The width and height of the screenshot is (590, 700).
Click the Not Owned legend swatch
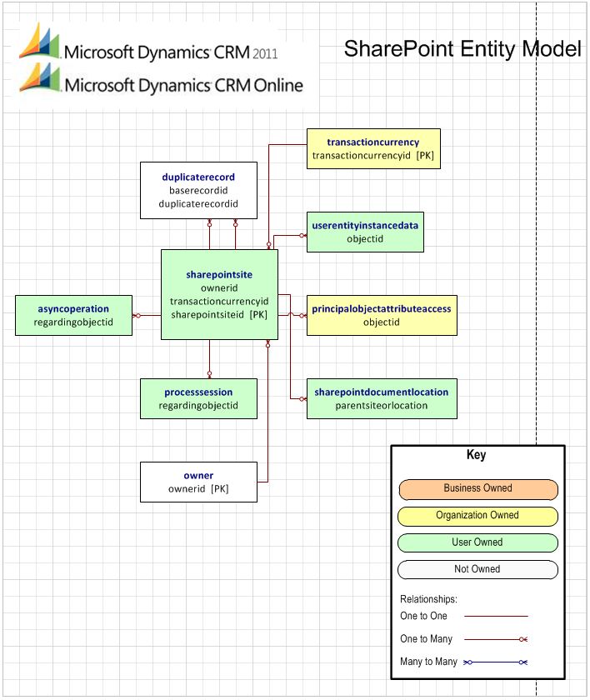pos(478,570)
